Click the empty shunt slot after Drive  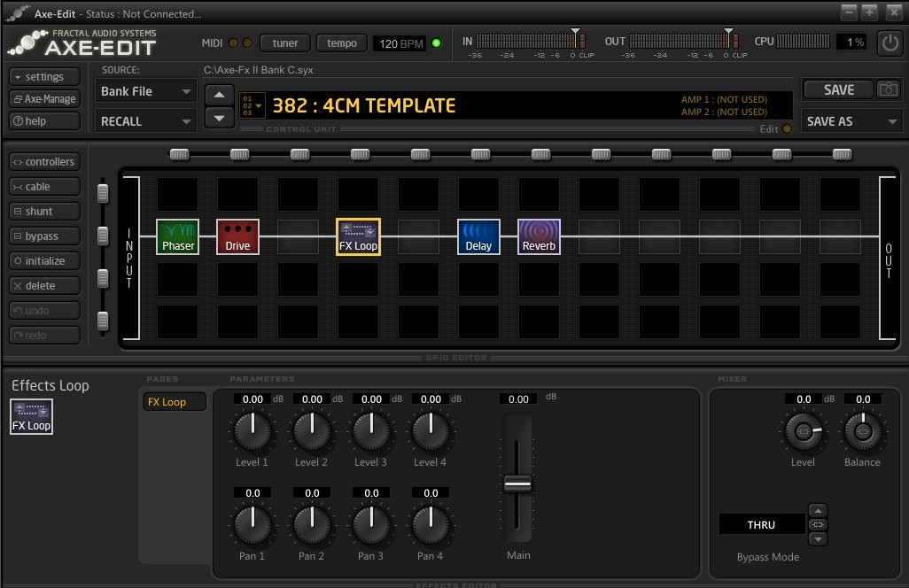coord(298,236)
